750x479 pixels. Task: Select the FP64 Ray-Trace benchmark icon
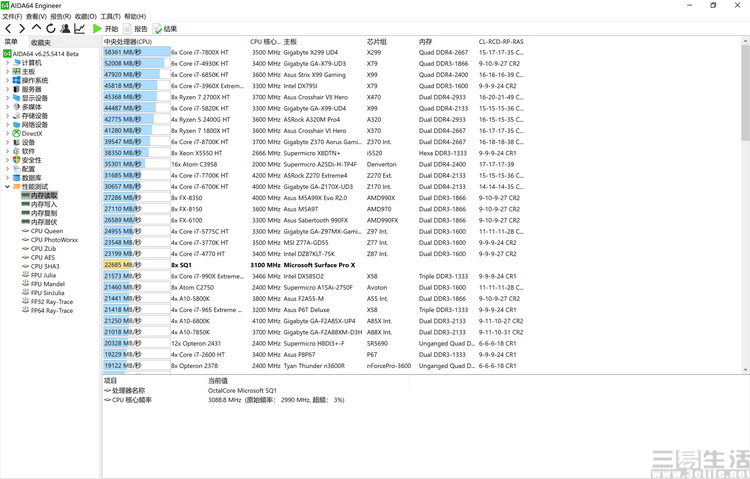(x=26, y=310)
